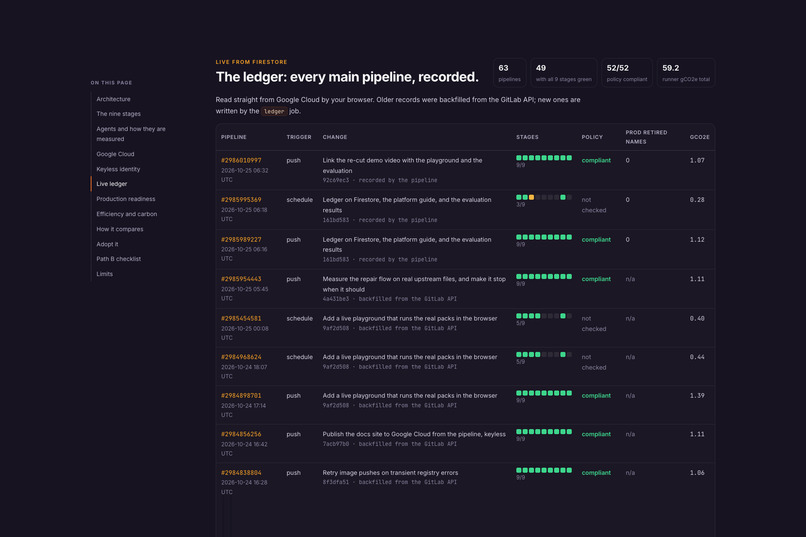Open Efficiency and carbon section
The image size is (806, 537).
click(126, 214)
